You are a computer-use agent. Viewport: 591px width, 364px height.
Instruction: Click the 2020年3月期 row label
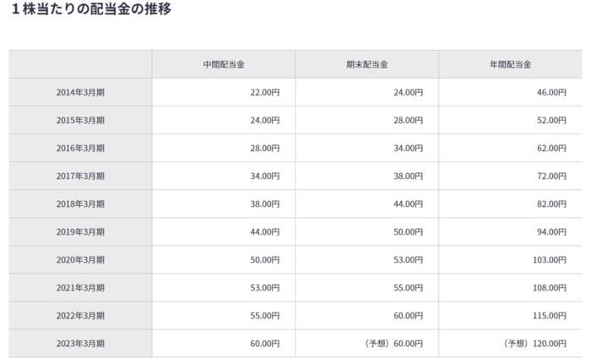pyautogui.click(x=80, y=259)
